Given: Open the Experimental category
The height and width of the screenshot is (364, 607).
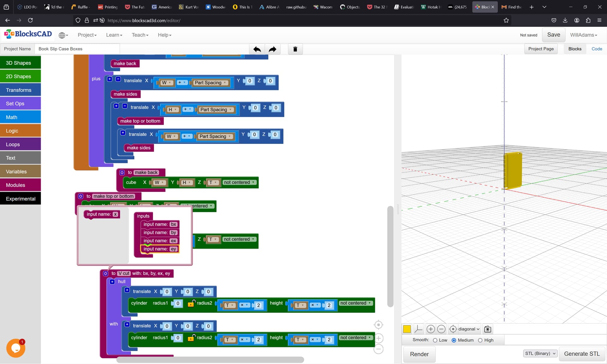Looking at the screenshot, I should pos(21,198).
